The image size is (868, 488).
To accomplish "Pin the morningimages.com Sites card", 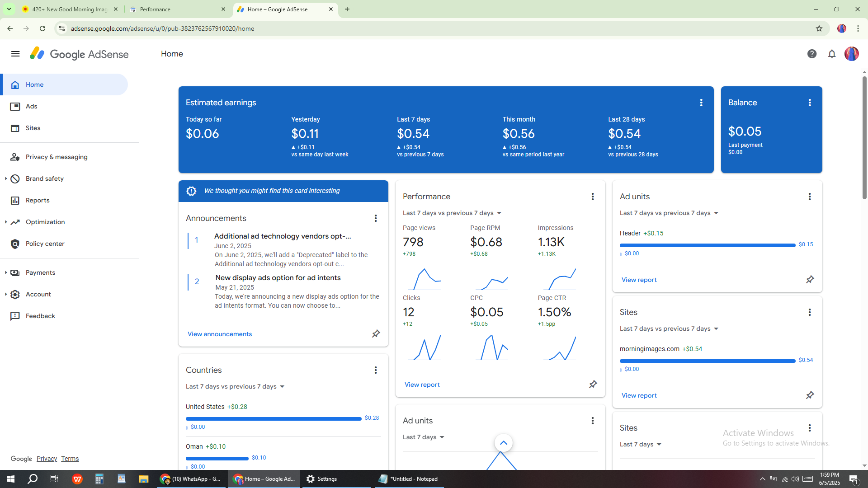I will tap(810, 395).
